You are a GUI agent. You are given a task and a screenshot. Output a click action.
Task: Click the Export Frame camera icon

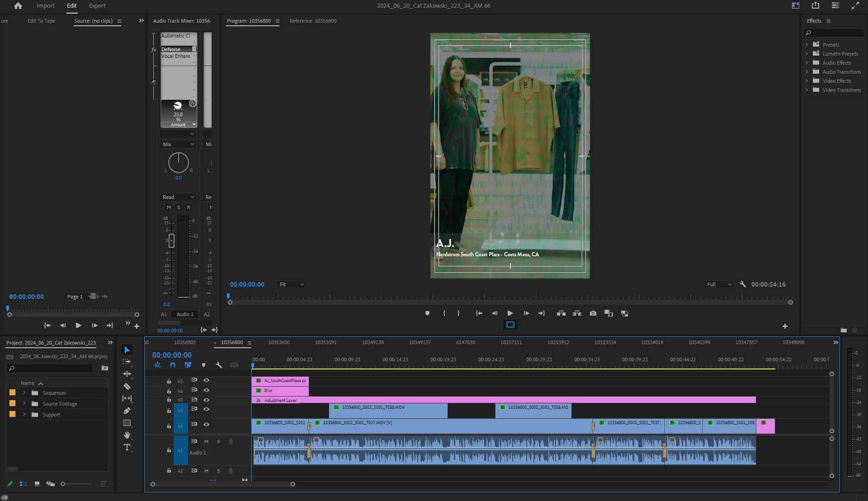[593, 313]
